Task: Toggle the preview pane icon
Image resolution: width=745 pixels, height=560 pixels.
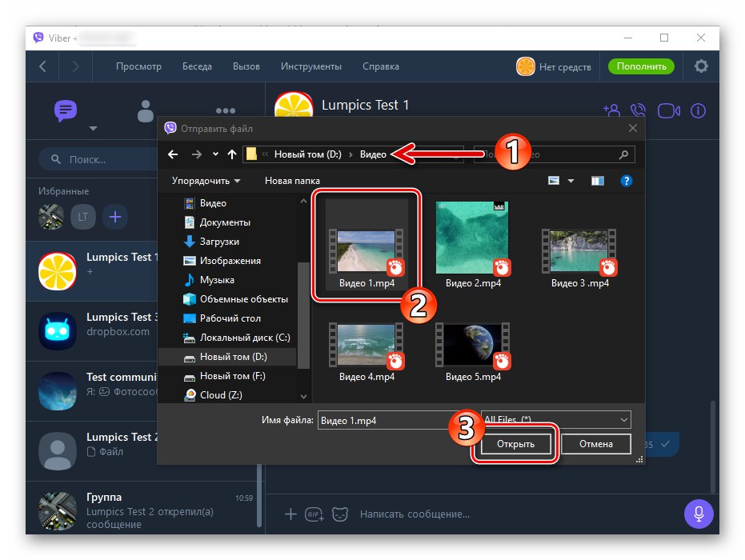Action: 597,181
